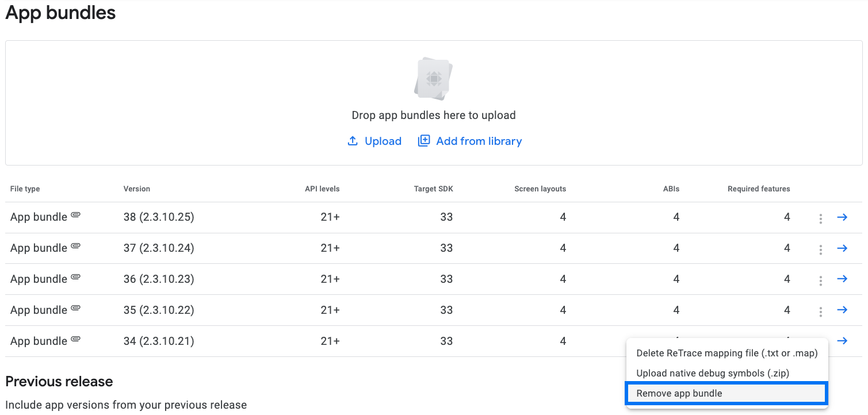
Task: Click the app bundle drop zone illustration
Action: coord(434,78)
